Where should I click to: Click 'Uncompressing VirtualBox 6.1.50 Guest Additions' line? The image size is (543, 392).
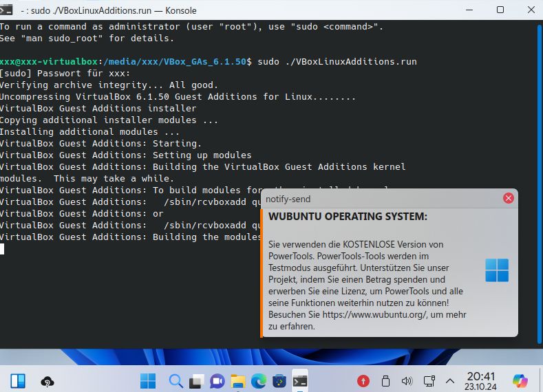point(178,97)
